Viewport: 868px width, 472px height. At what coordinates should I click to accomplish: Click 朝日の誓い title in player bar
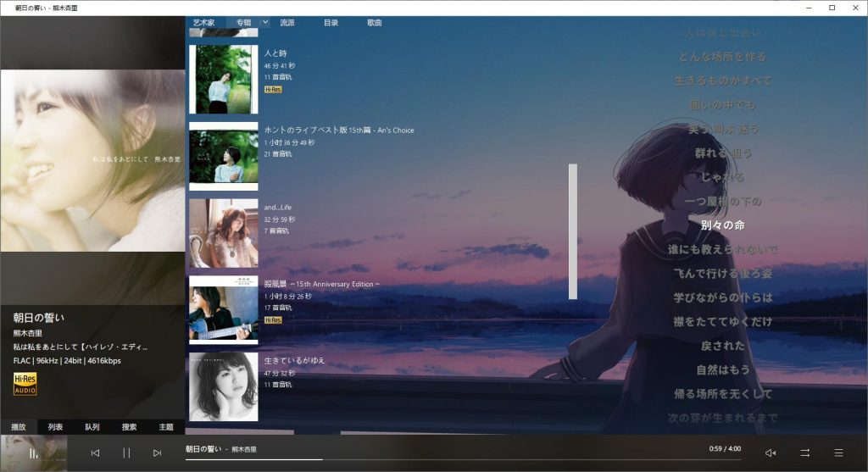coord(203,449)
